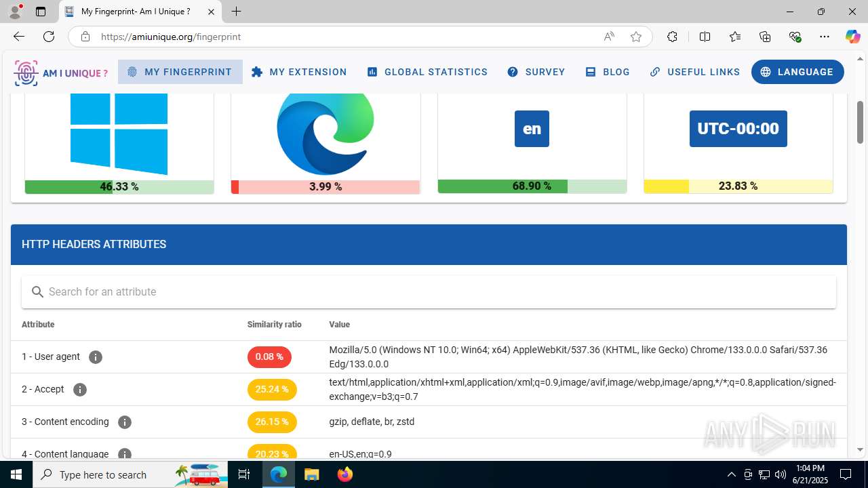Select the '3 - Content encoding' row label
The height and width of the screenshot is (488, 868).
point(65,422)
